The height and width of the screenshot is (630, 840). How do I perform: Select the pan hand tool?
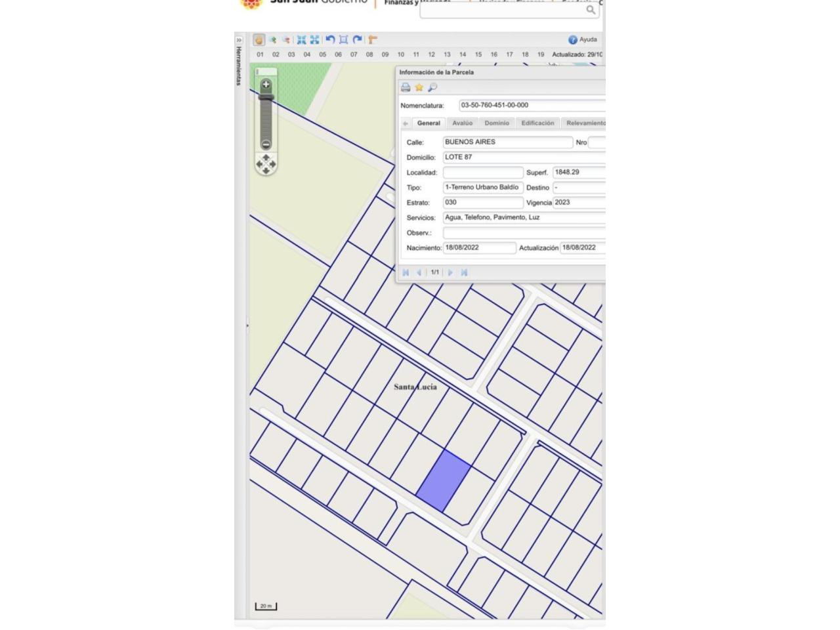[259, 40]
